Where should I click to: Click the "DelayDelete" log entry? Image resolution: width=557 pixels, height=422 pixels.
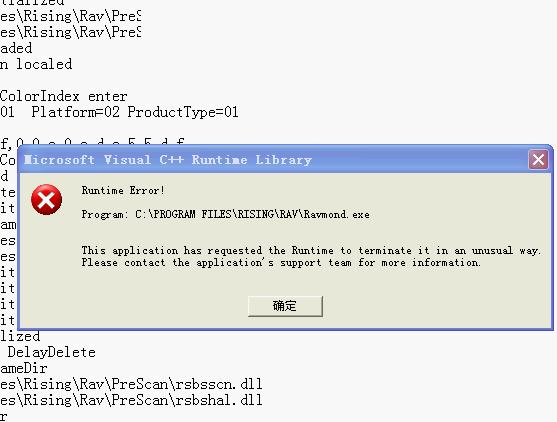52,352
